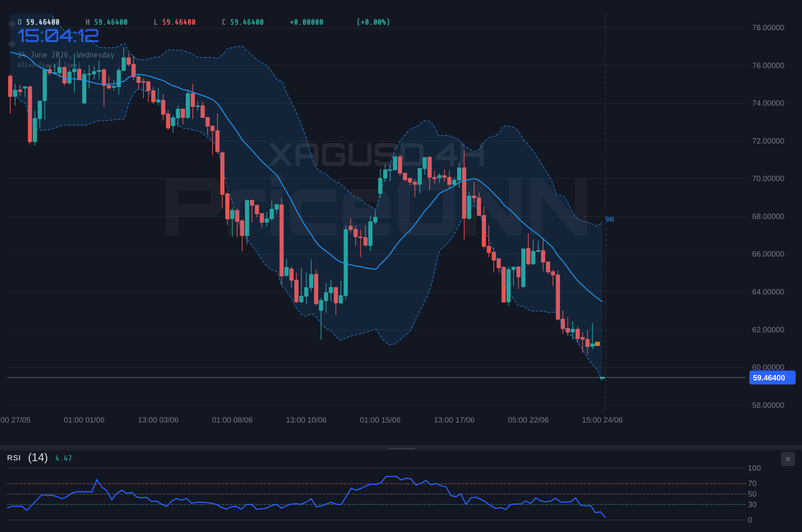The height and width of the screenshot is (532, 802).
Task: Click the 64.00000 price axis label
Action: pyautogui.click(x=768, y=292)
